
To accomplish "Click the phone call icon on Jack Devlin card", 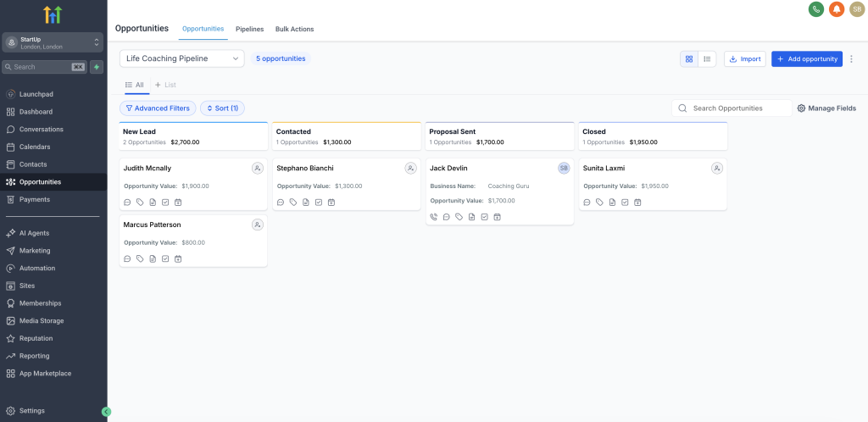I will 434,217.
